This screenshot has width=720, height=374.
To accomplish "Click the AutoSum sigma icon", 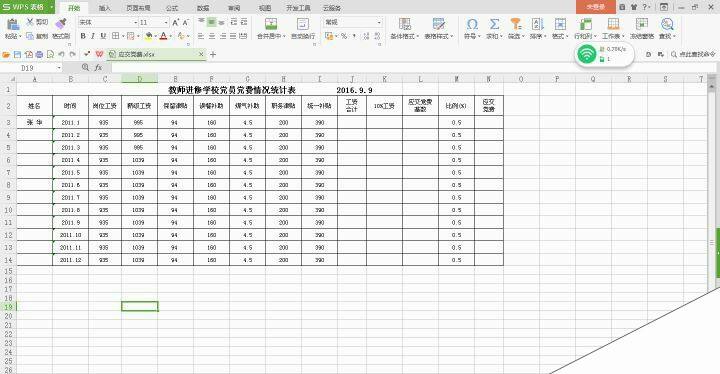I will (494, 24).
